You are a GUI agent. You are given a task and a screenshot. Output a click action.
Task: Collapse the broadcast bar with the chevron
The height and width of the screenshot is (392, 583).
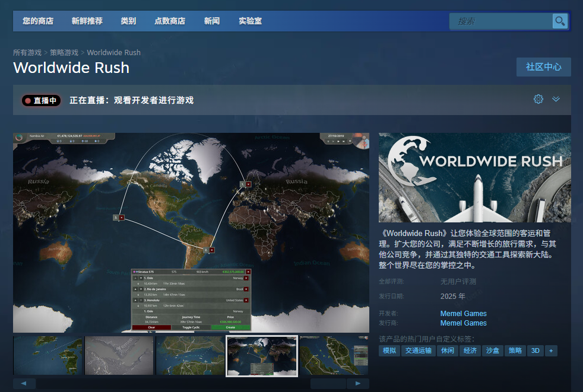556,100
